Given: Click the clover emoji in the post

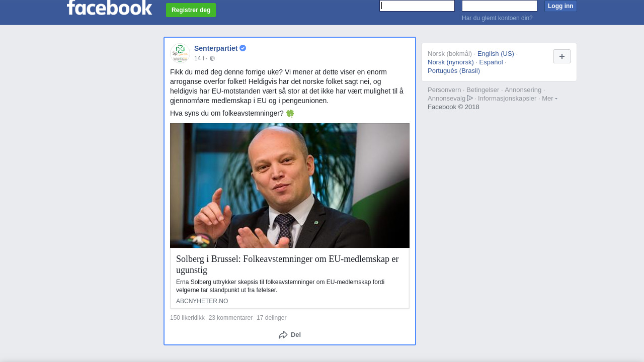Looking at the screenshot, I should click(x=290, y=114).
